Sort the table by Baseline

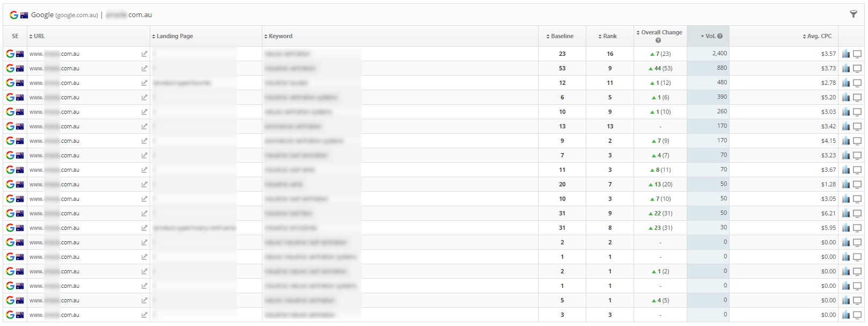(x=560, y=36)
